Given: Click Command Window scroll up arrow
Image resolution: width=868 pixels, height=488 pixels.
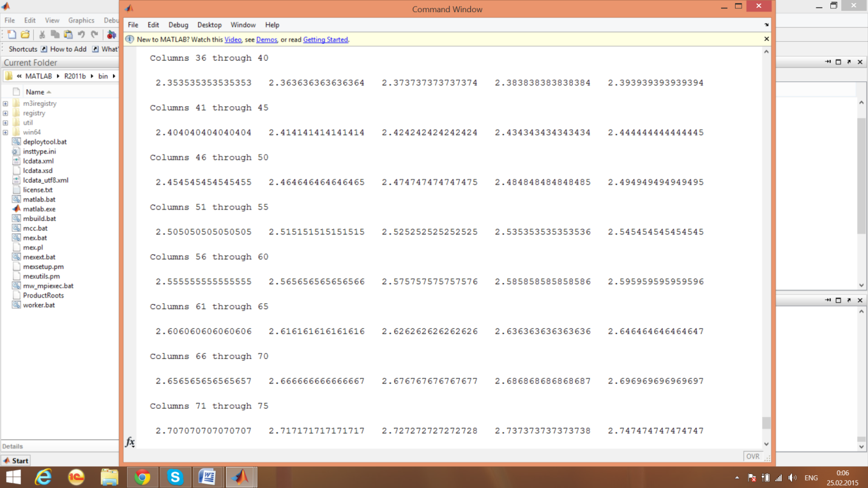Looking at the screenshot, I should point(767,52).
